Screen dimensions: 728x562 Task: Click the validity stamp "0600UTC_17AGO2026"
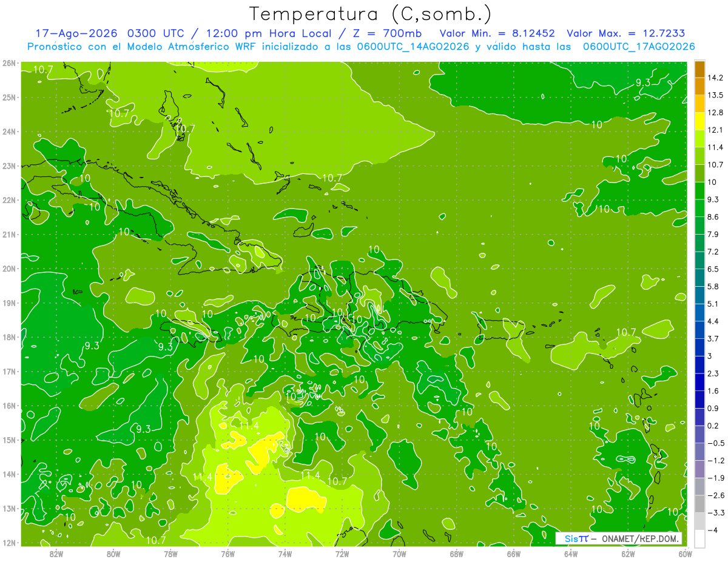[638, 46]
